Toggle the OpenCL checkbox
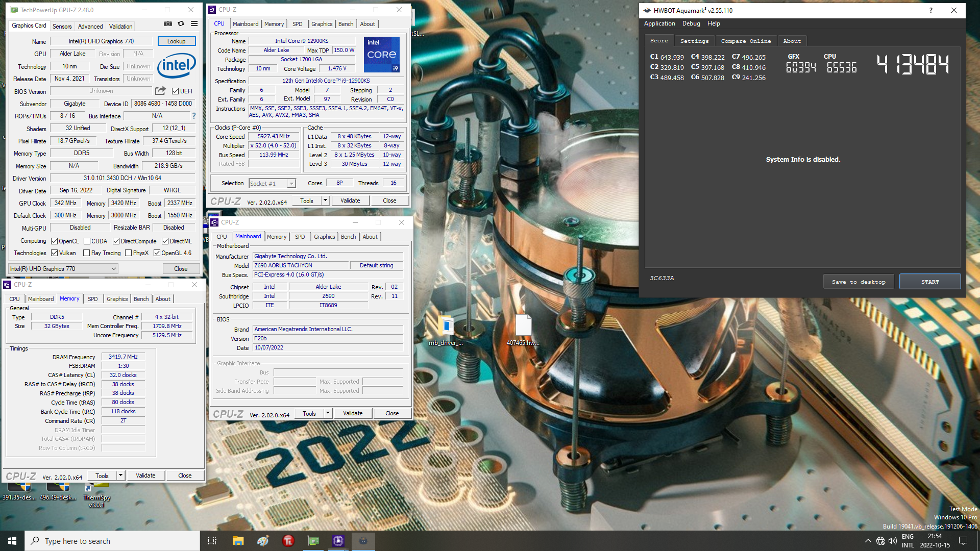 55,241
